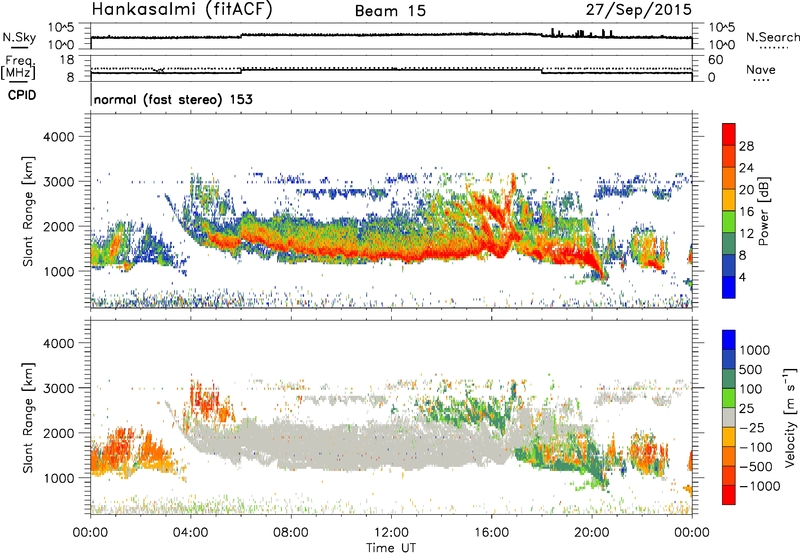This screenshot has width=800, height=554.
Task: Click the 04:00 time axis tick
Action: 191,533
